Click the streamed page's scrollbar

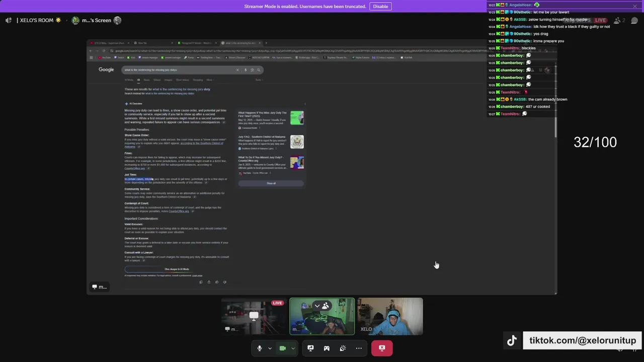[x=556, y=101]
